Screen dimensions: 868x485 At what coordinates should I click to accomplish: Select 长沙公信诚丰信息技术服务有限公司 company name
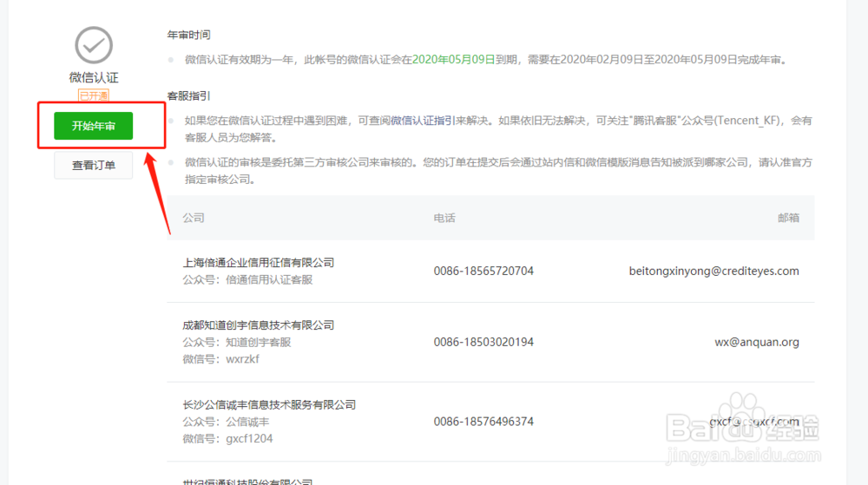pos(269,405)
